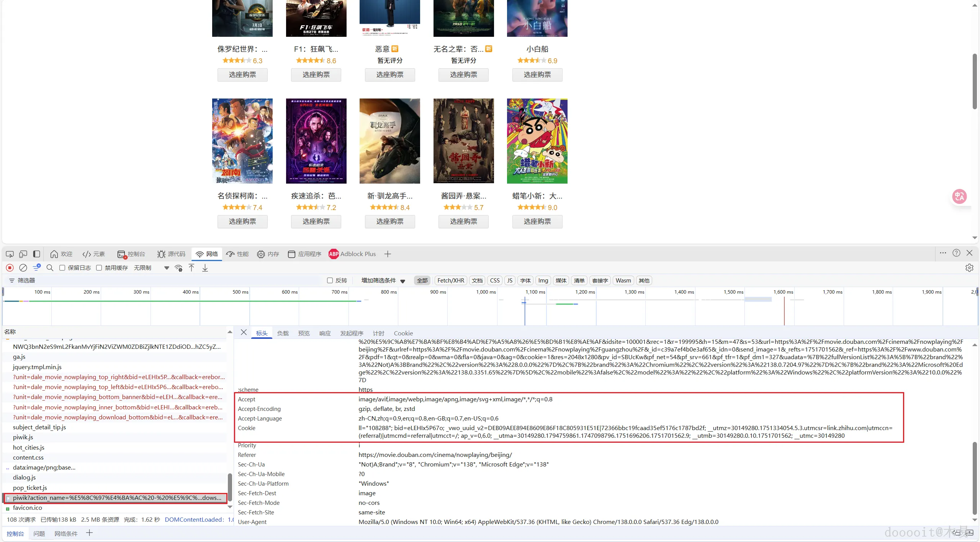Open network search magnifier icon

[50, 268]
